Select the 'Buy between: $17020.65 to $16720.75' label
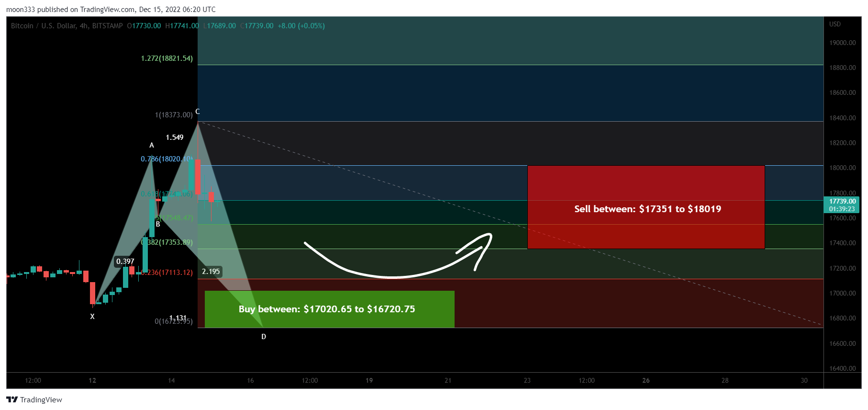This screenshot has height=410, width=868. [x=327, y=309]
